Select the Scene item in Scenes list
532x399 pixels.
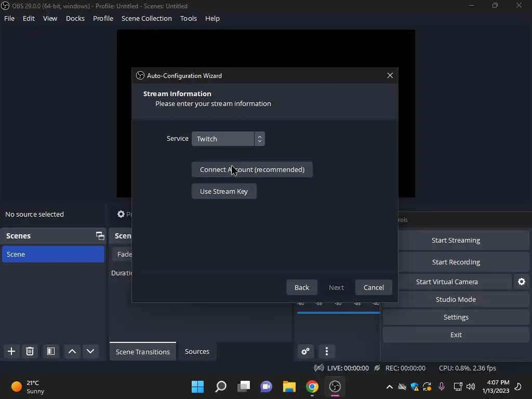pos(53,254)
